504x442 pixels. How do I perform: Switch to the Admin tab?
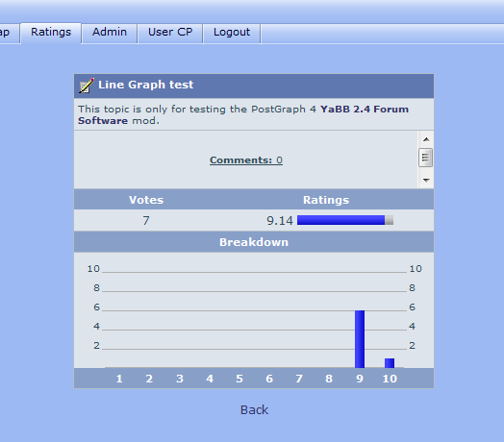(110, 32)
